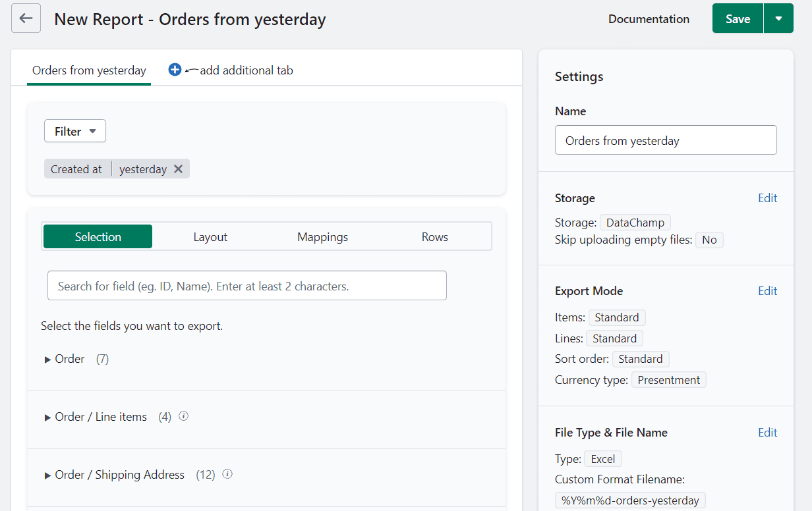Focus the field search box
The height and width of the screenshot is (511, 812).
(247, 286)
